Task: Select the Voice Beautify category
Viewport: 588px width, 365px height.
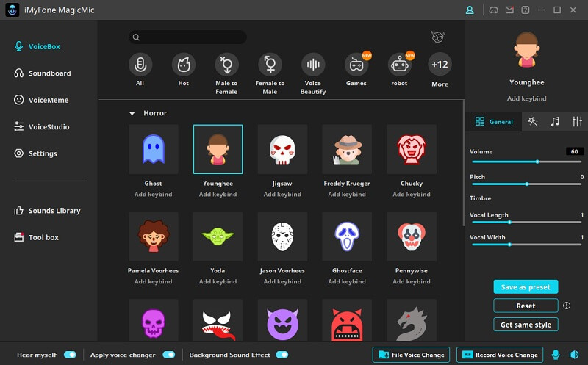Action: pyautogui.click(x=313, y=65)
